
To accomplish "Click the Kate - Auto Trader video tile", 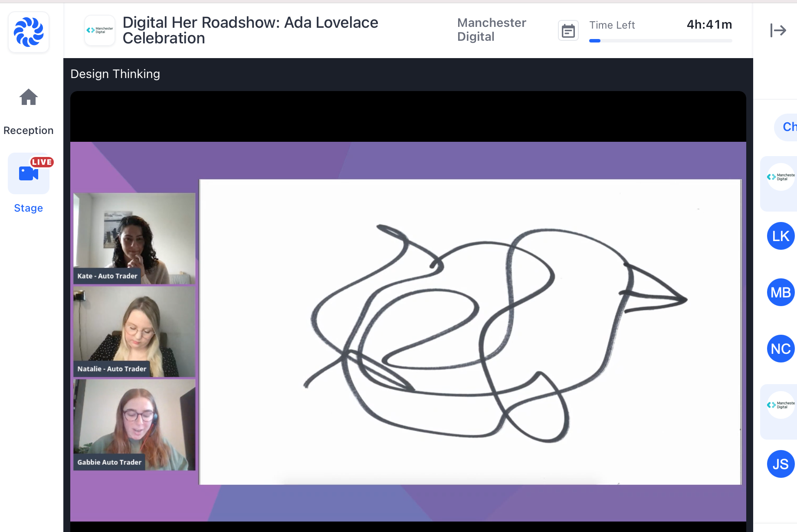I will [134, 238].
